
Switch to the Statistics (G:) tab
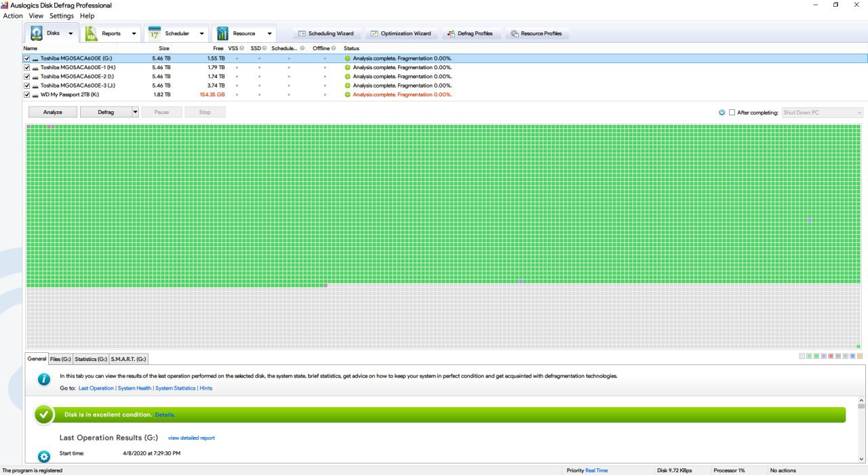tap(91, 359)
